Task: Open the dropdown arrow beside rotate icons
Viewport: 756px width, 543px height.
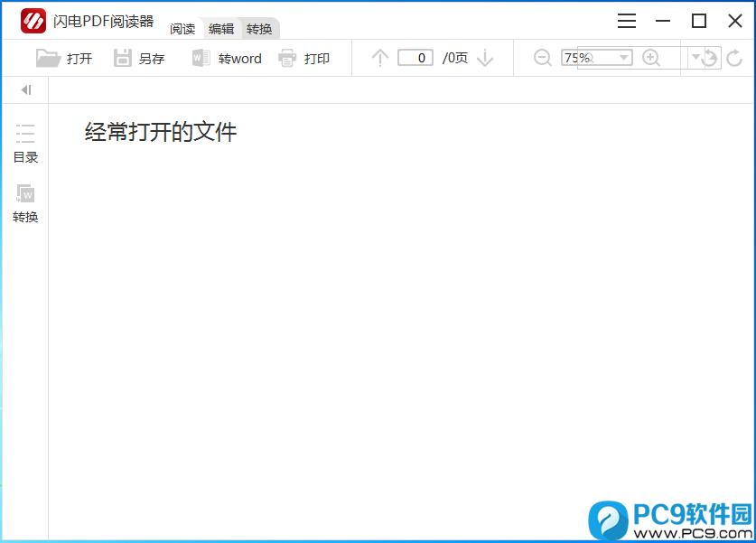Action: [x=695, y=58]
